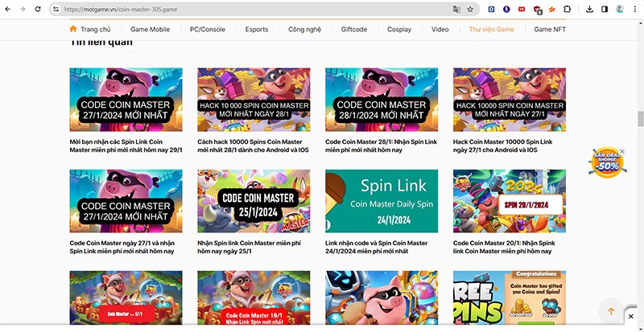Viewport: 644px width, 332px height.
Task: Click the page vertical scrollbar thumb
Action: click(640, 119)
